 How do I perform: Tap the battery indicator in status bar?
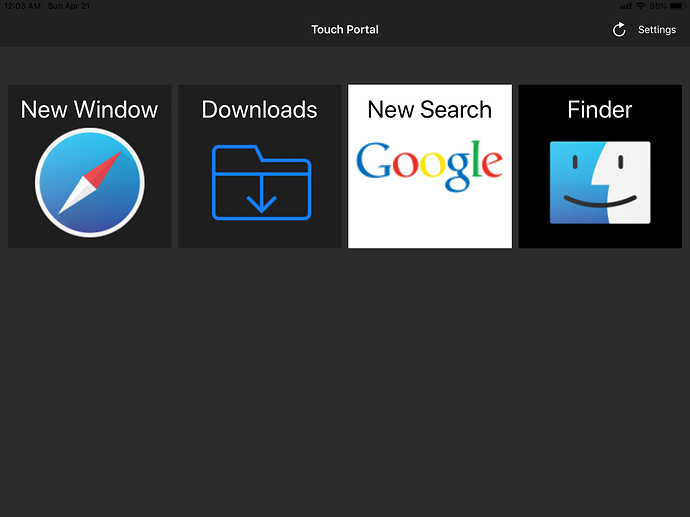click(x=678, y=6)
